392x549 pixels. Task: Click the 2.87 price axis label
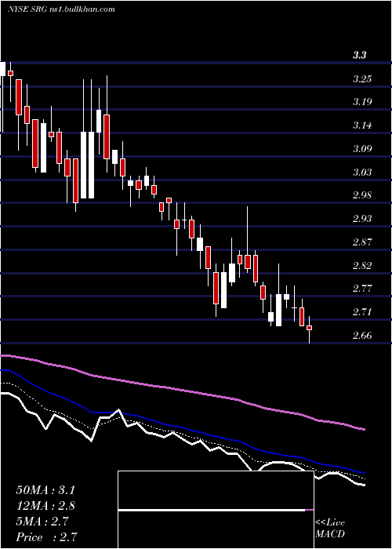(362, 242)
